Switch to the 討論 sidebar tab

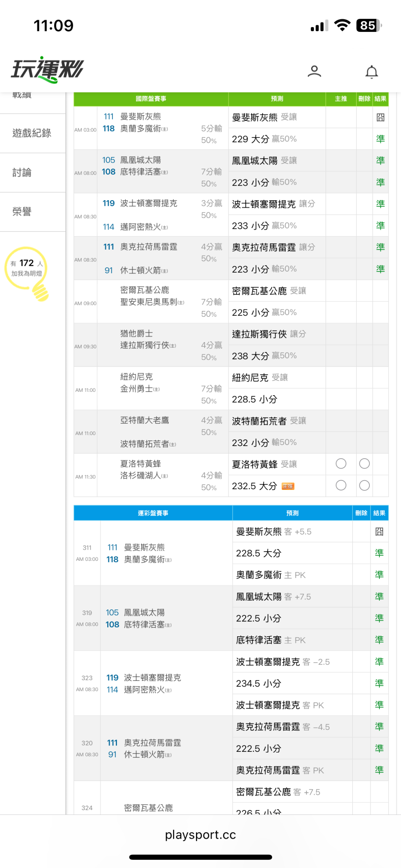tap(22, 172)
